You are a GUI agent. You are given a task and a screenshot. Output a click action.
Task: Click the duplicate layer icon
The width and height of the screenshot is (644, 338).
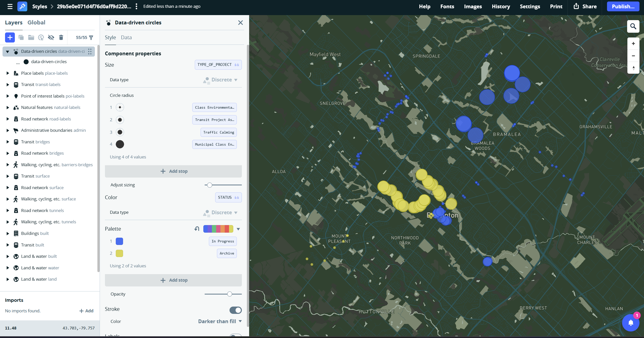click(x=21, y=37)
